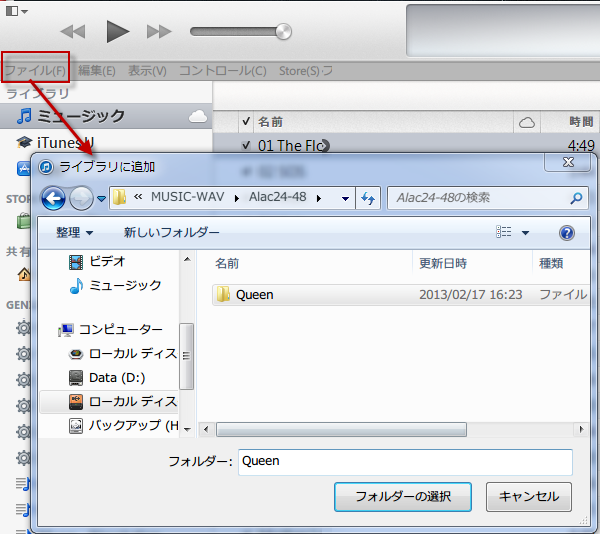
Task: Open help via blue question mark icon
Action: click(x=566, y=233)
